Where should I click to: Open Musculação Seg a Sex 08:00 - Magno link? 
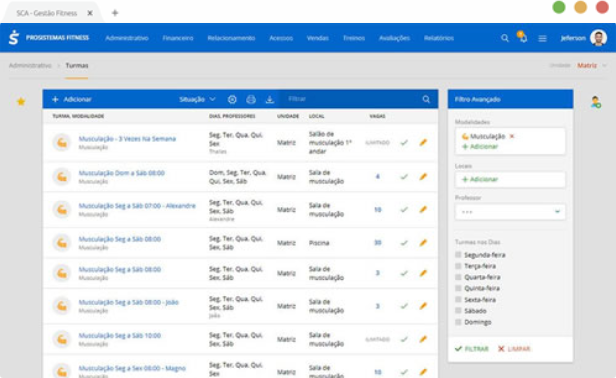point(132,368)
